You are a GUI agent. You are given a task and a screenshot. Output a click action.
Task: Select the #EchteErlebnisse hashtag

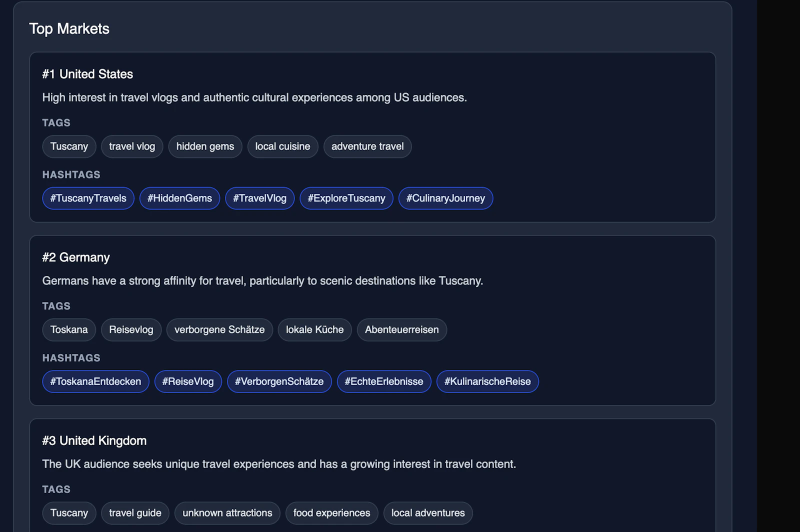point(384,381)
